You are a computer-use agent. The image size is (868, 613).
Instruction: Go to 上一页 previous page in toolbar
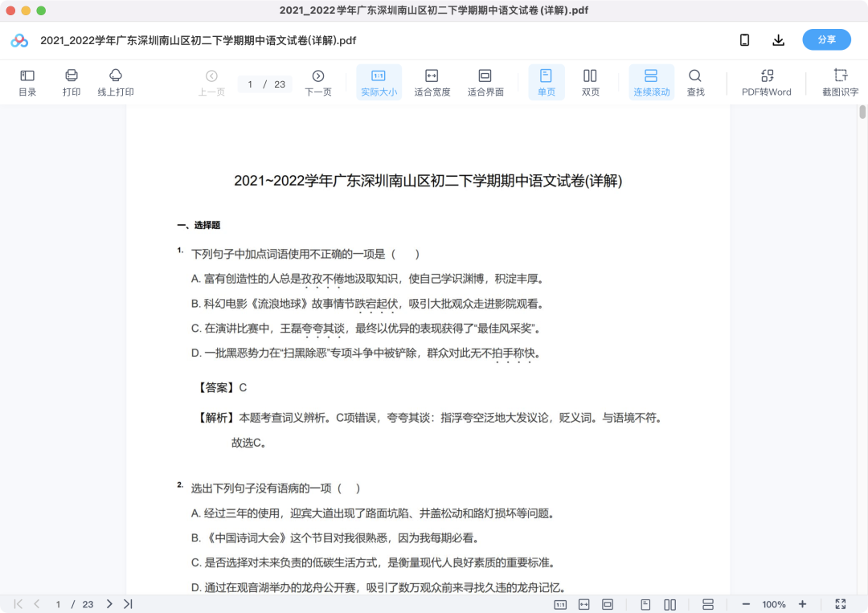tap(211, 83)
